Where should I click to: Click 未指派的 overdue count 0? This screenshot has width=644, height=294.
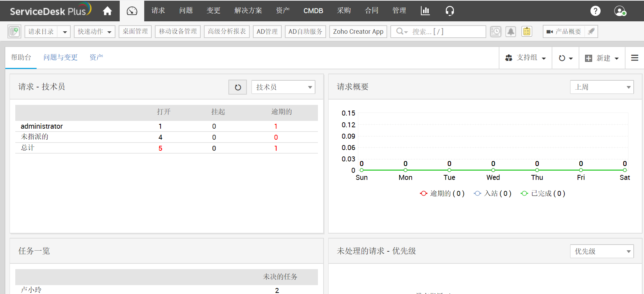click(x=276, y=137)
